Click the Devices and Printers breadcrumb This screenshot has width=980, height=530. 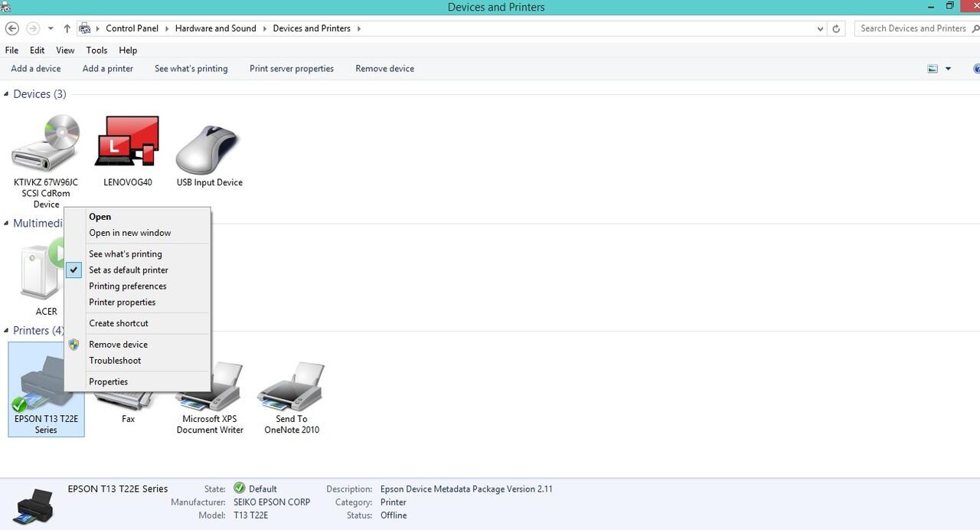point(312,28)
